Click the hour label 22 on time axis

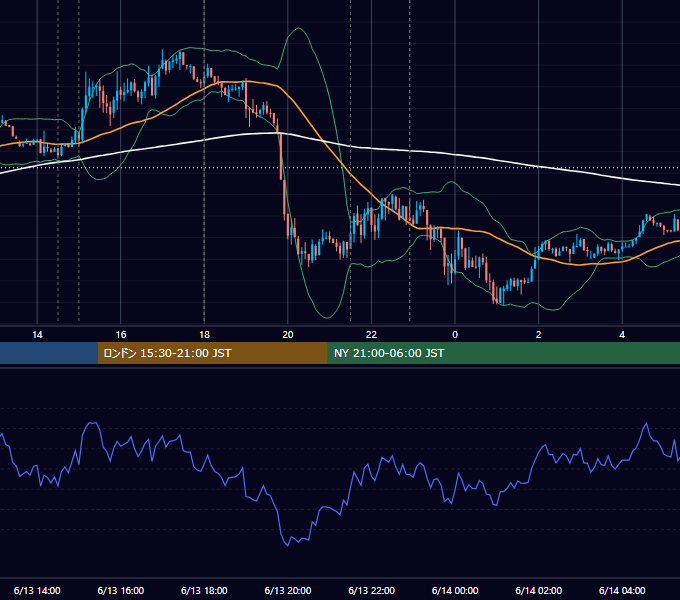coord(372,335)
